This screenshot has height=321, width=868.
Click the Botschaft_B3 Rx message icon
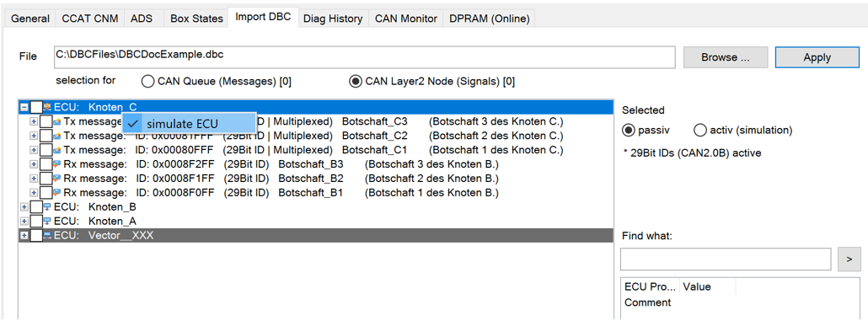tap(57, 164)
